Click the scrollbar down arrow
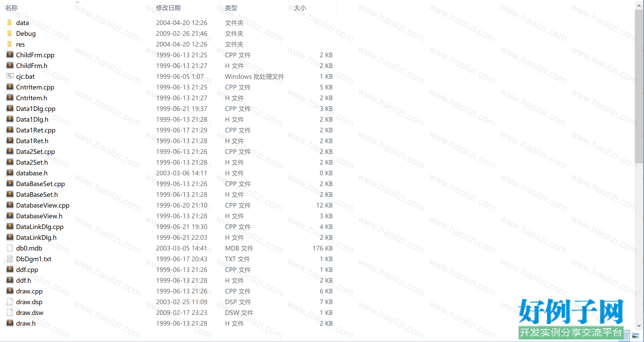 (x=639, y=326)
